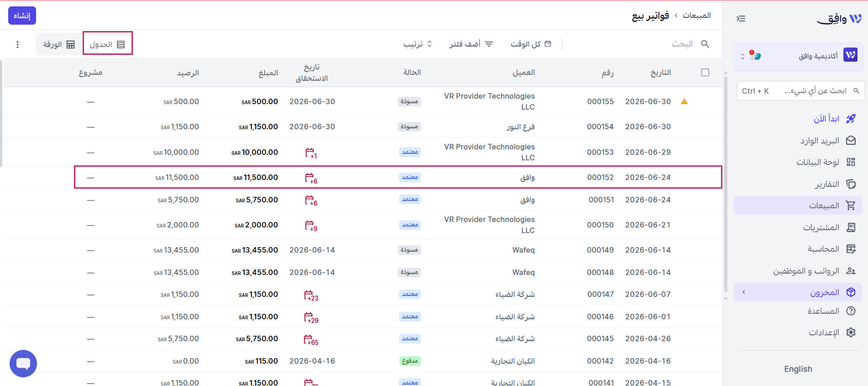Switch language to English

tap(798, 369)
